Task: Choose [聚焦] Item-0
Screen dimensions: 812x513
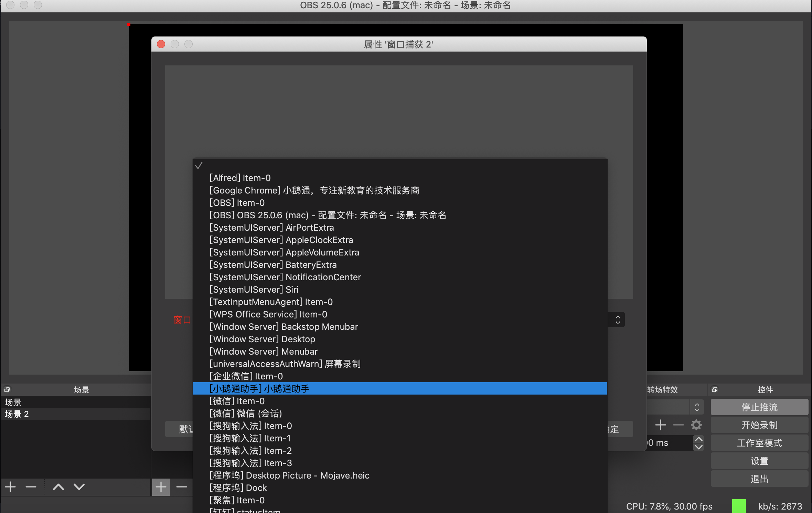Action: (x=400, y=500)
